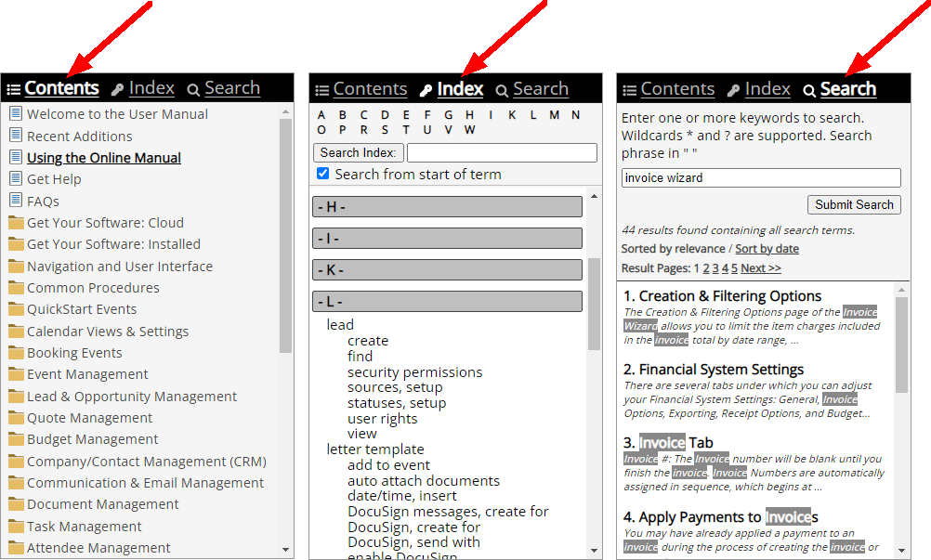The width and height of the screenshot is (931, 560).
Task: Click the Search Index button
Action: [358, 152]
